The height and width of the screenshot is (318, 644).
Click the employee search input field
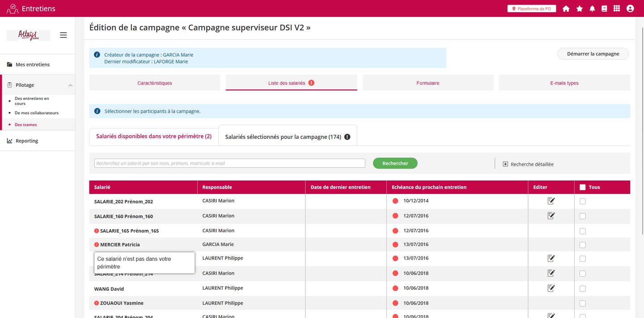(229, 163)
